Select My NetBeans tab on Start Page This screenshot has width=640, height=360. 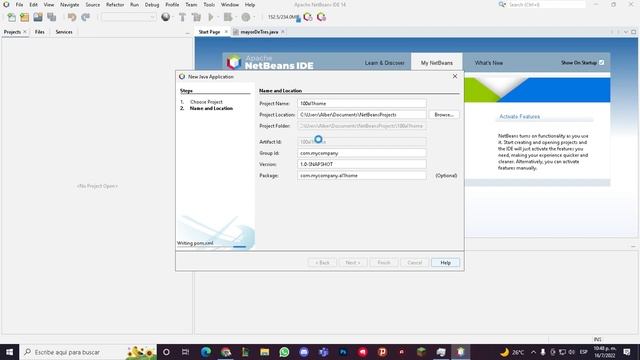pos(437,63)
